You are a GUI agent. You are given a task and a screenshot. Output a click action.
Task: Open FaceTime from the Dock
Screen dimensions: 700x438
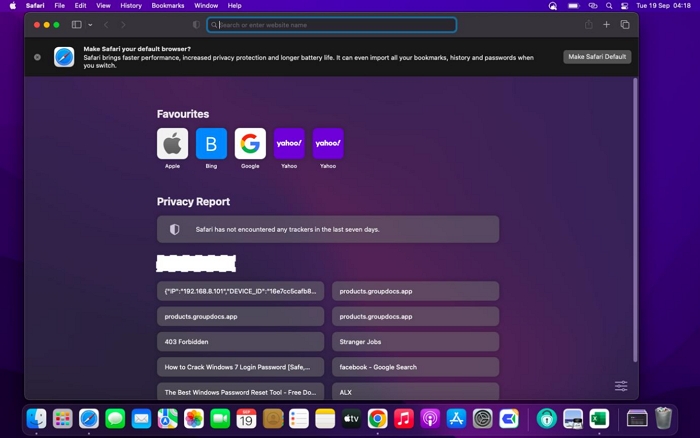tap(220, 419)
